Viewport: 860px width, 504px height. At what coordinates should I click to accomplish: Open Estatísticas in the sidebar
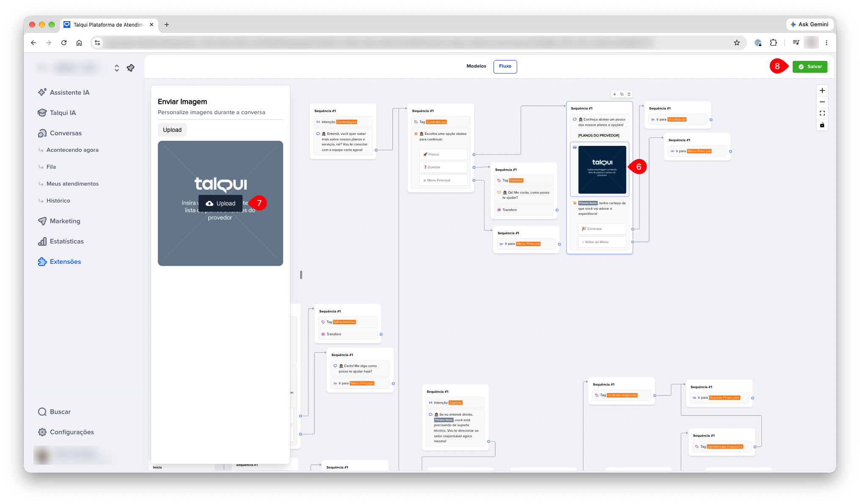coord(61,241)
